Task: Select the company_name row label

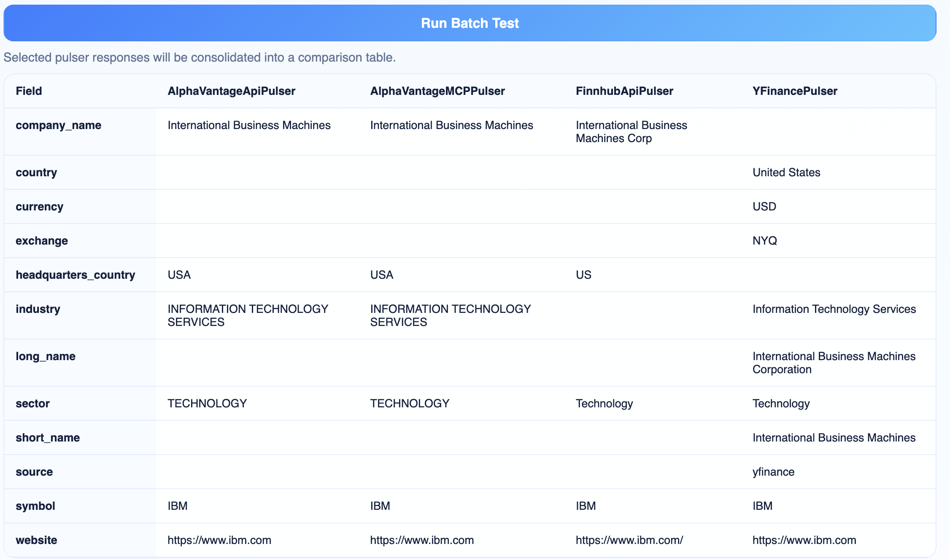Action: (58, 125)
